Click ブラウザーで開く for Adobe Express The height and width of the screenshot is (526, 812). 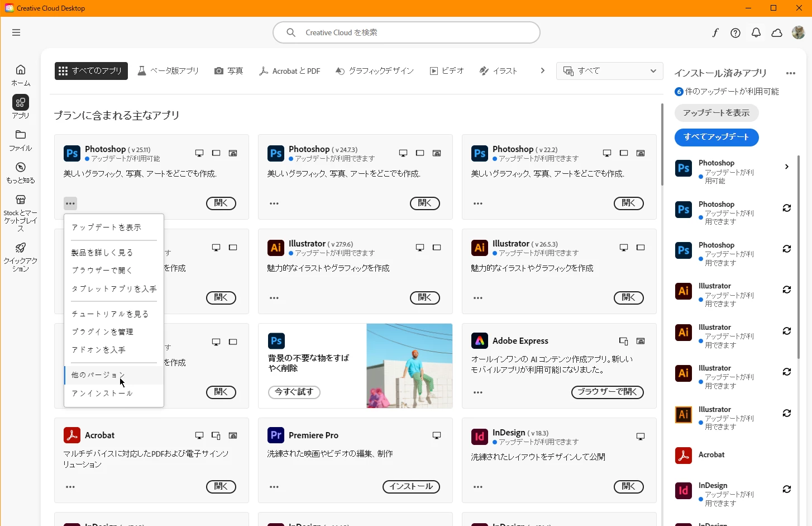pyautogui.click(x=608, y=392)
